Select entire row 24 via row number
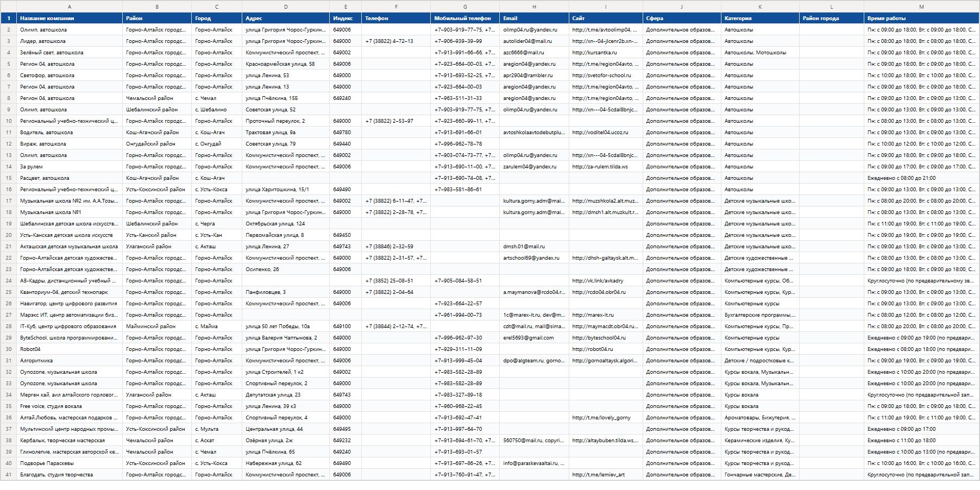The width and height of the screenshot is (980, 490). tap(9, 281)
